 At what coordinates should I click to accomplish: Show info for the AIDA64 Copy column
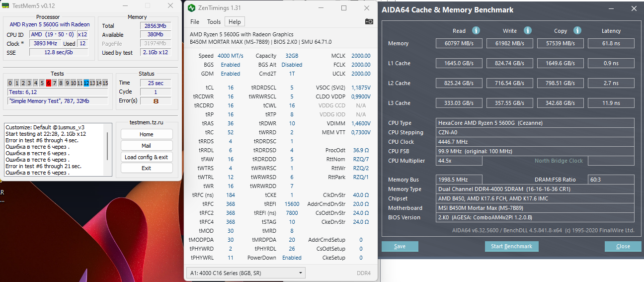[578, 30]
